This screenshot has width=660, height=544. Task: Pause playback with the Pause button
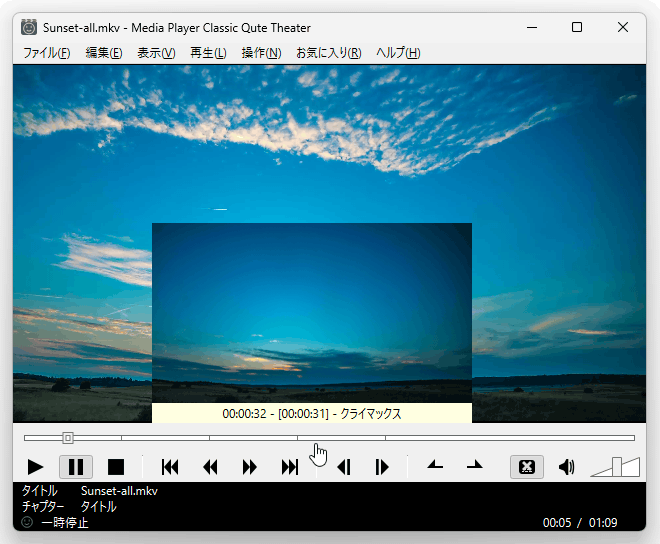pyautogui.click(x=76, y=467)
